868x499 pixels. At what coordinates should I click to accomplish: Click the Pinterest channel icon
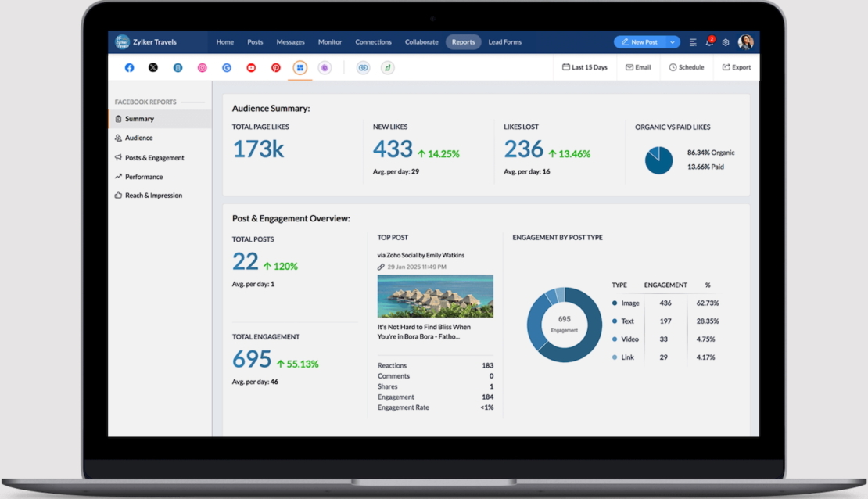click(x=275, y=67)
